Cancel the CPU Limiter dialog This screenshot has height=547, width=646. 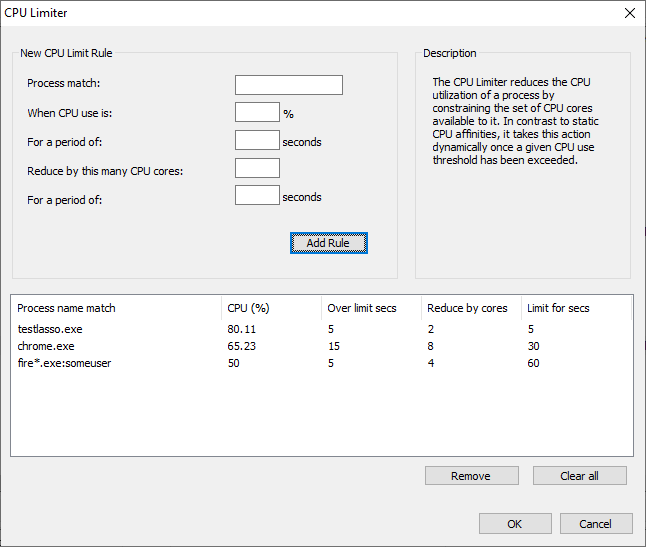click(595, 524)
